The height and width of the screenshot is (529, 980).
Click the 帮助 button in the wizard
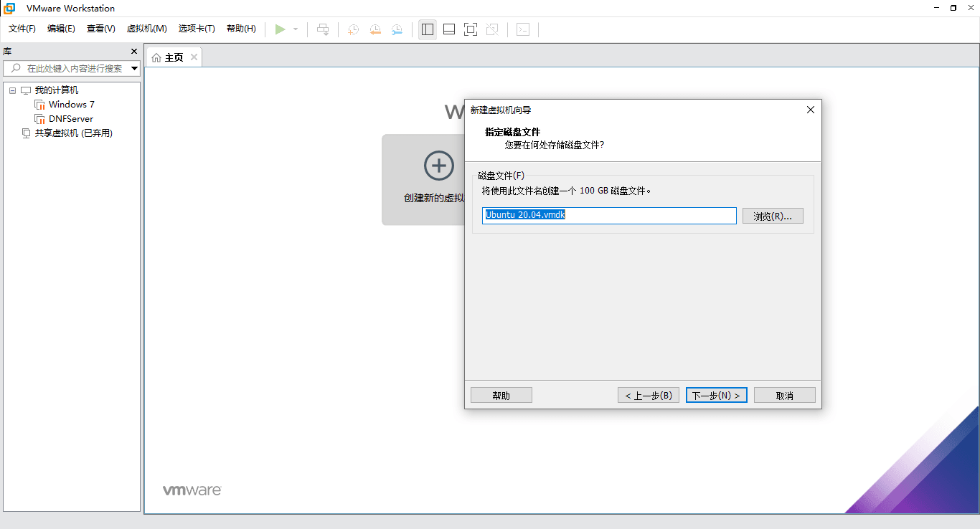click(501, 396)
